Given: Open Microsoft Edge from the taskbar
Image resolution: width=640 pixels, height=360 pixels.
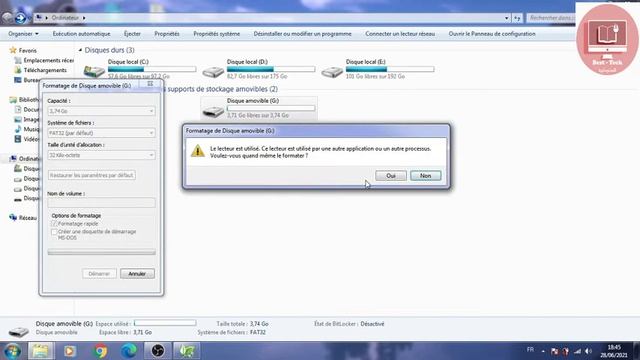Looking at the screenshot, I should pos(129,351).
